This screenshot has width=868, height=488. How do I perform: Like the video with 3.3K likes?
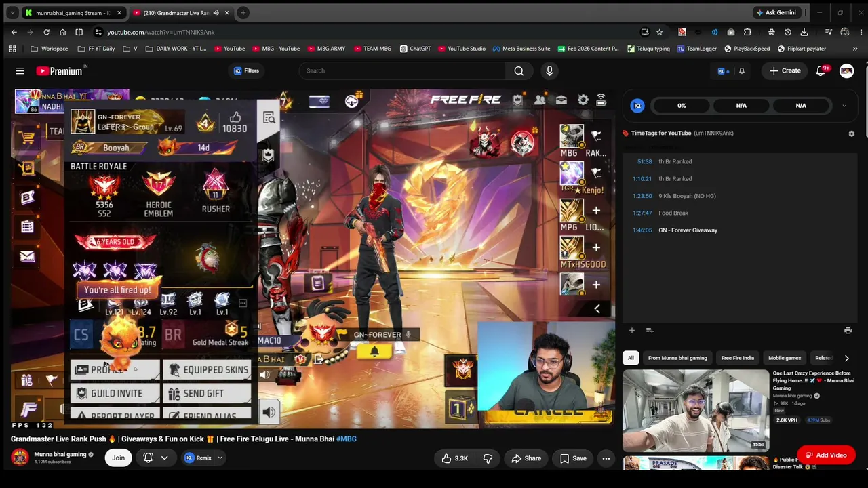[454, 458]
